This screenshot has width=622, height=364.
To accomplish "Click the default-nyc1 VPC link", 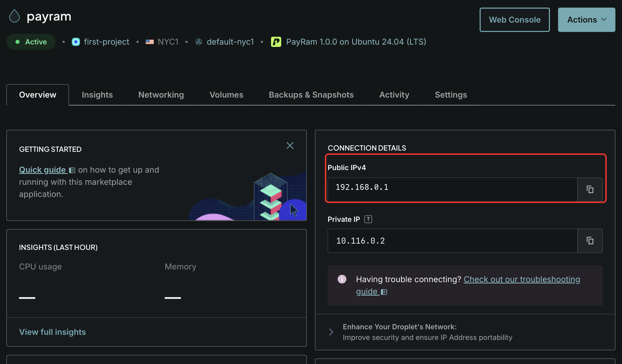I will 230,42.
